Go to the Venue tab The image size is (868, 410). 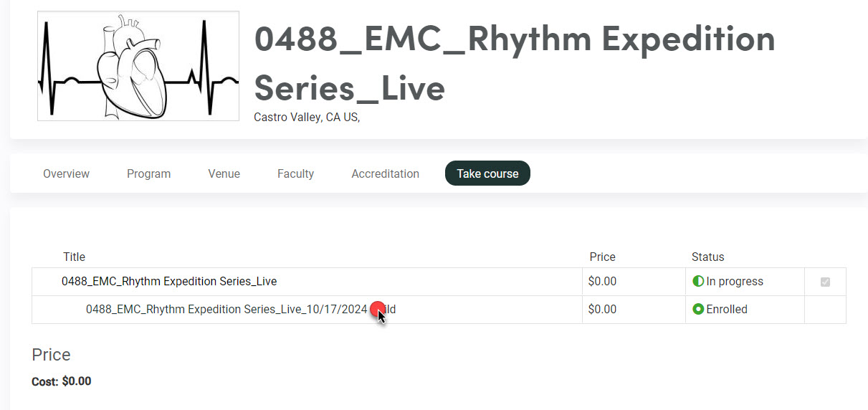[x=224, y=173]
